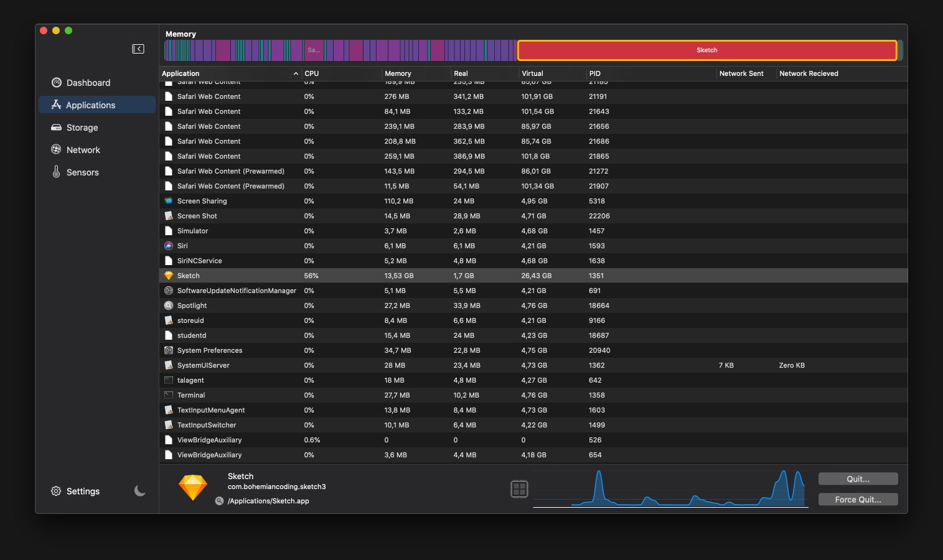Reveal /Applications/Sketch.app with magnifier icon
This screenshot has height=560, width=943.
tap(219, 501)
